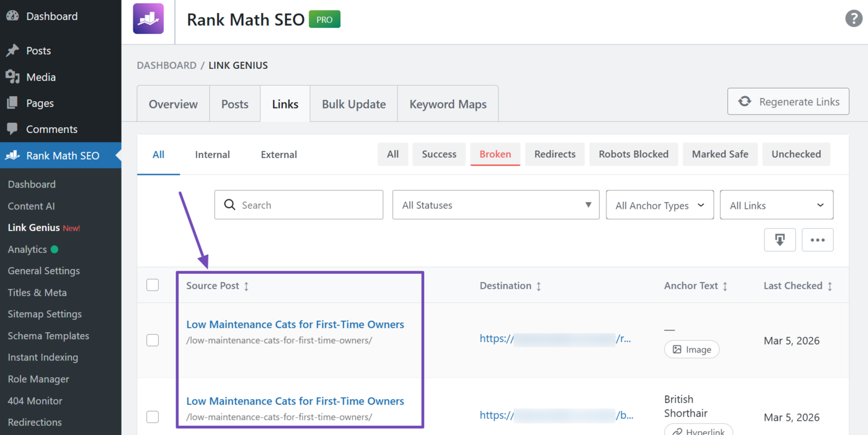Screen dimensions: 868x435
Task: Open General Settings in sidebar
Action: point(43,271)
